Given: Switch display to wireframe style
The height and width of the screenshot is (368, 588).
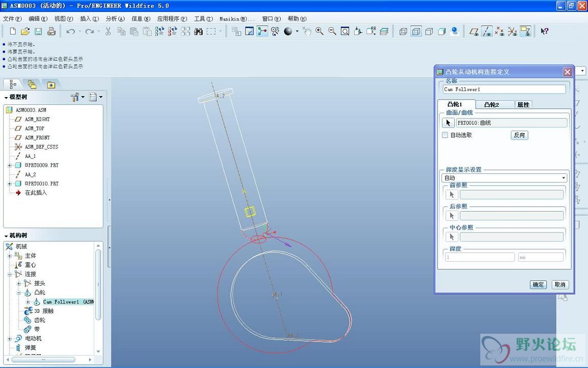Looking at the screenshot, I should [x=403, y=32].
